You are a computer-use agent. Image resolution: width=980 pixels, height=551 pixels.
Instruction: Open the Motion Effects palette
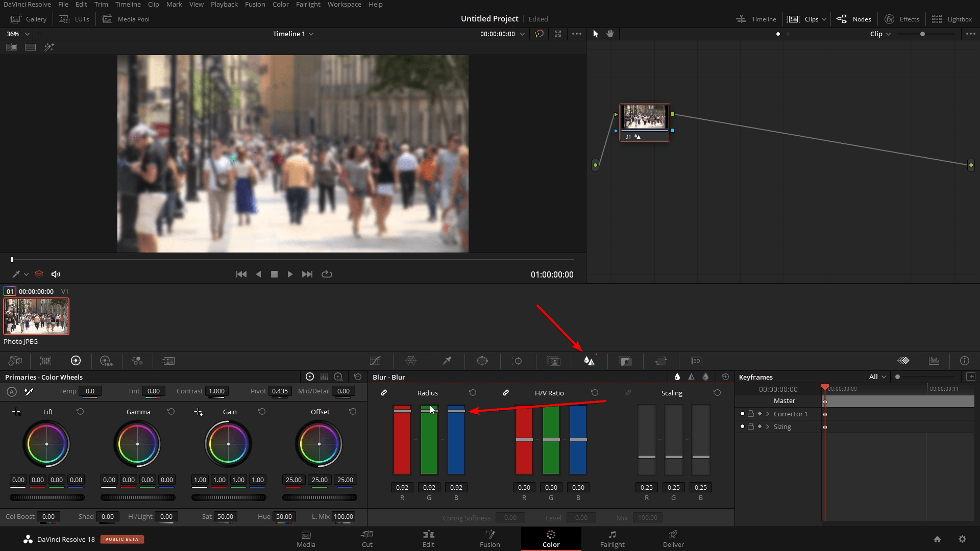(167, 361)
